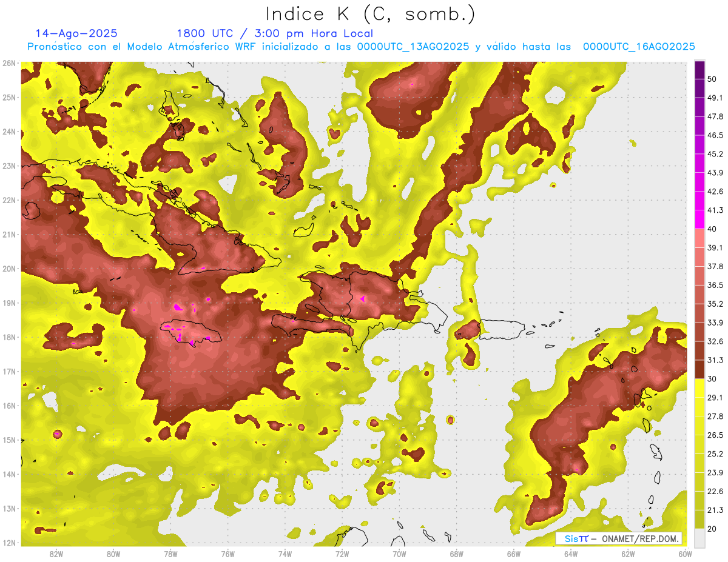Select the date label "14-Ago-2025"
Image resolution: width=728 pixels, height=562 pixels.
(76, 33)
